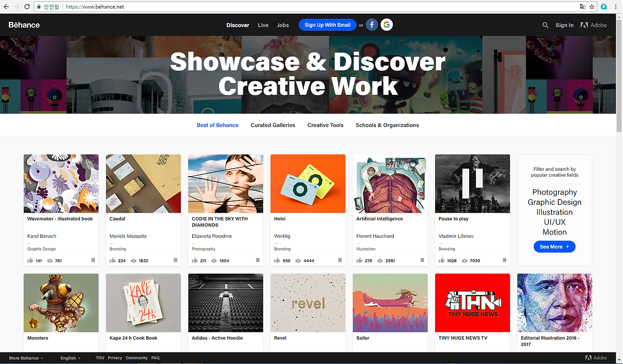Click the views eye icon on Pause to play

click(463, 261)
